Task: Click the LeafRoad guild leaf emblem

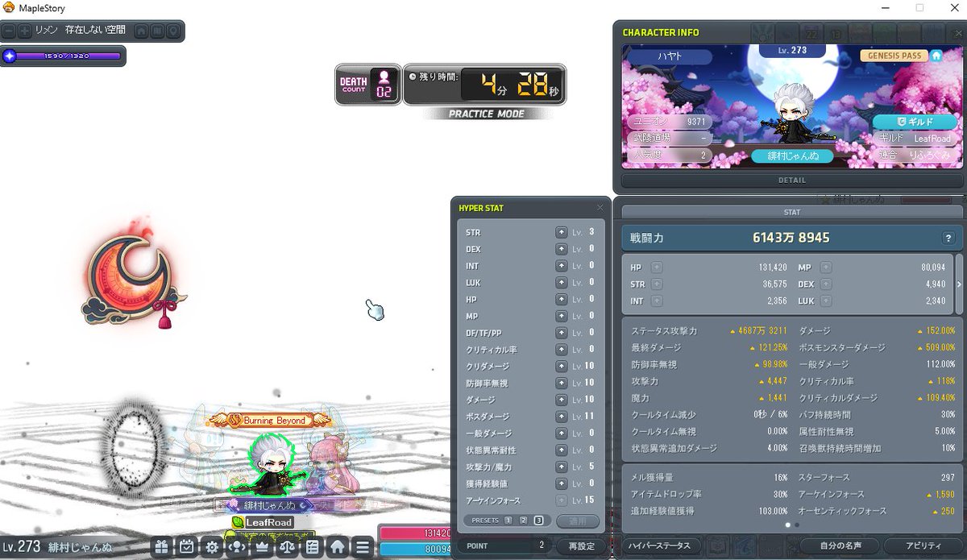Action: pyautogui.click(x=238, y=522)
